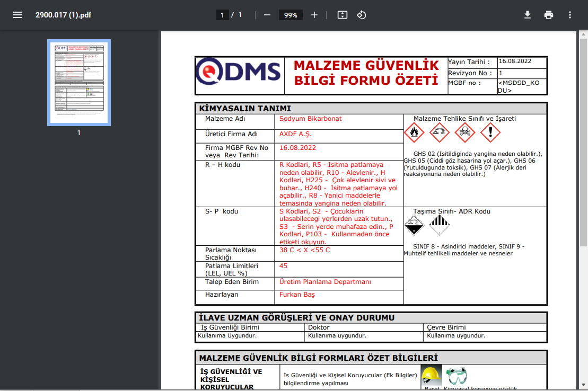The height and width of the screenshot is (391, 588).
Task: Print the PDF document
Action: [x=549, y=15]
